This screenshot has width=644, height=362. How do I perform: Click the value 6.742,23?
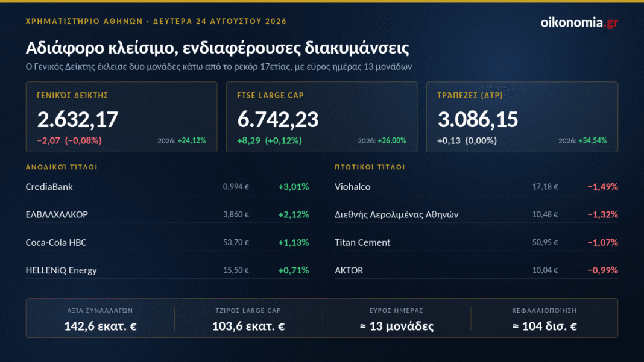tap(277, 119)
